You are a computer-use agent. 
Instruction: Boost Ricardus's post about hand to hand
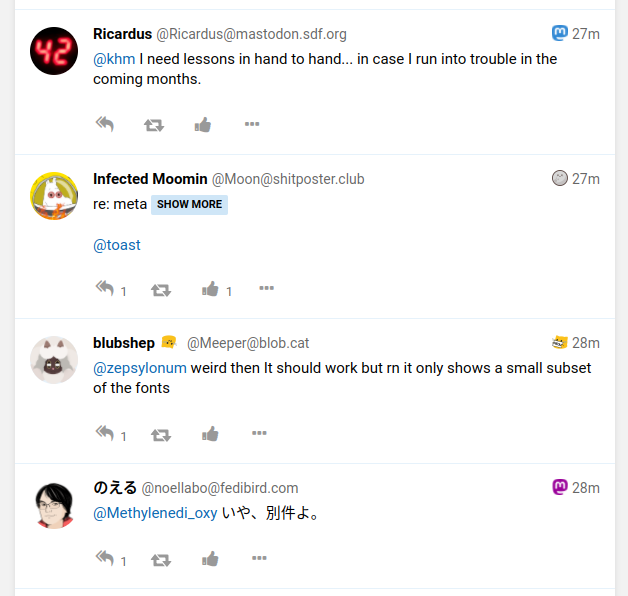(x=154, y=125)
